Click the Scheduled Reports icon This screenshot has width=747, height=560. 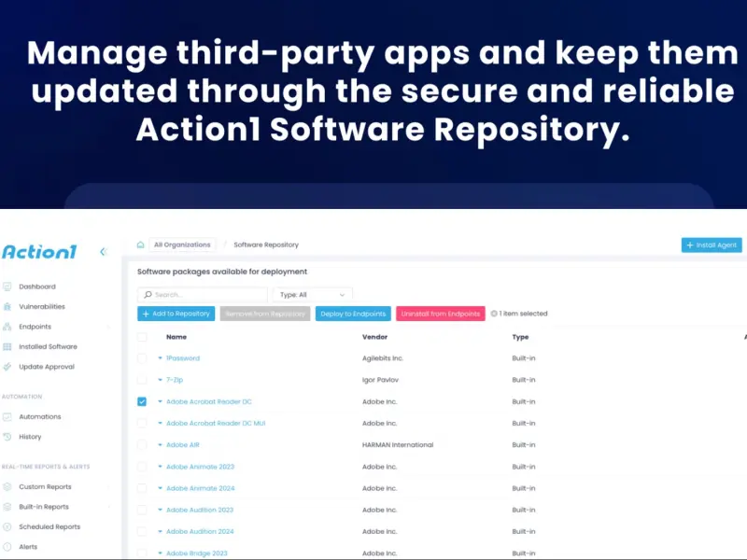point(7,526)
